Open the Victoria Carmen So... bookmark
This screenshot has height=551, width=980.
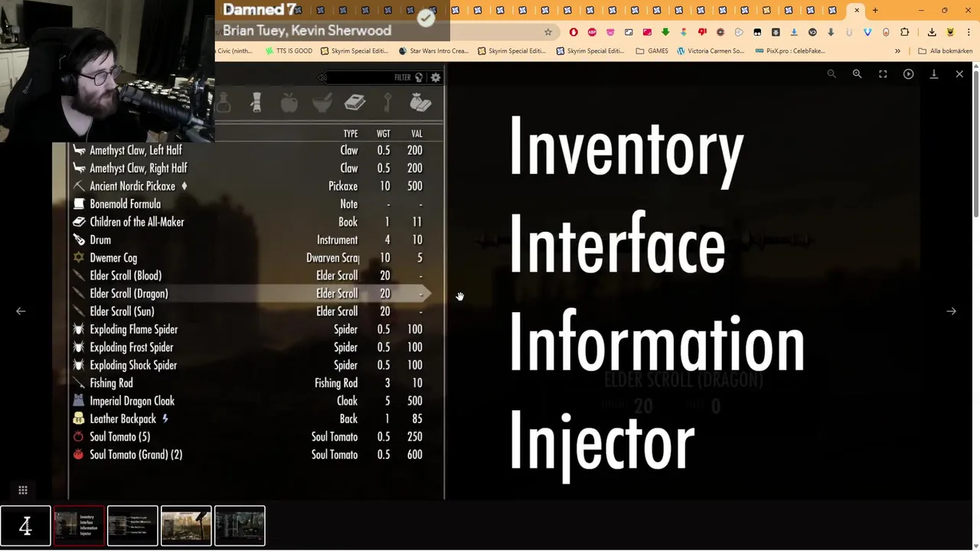(x=710, y=51)
